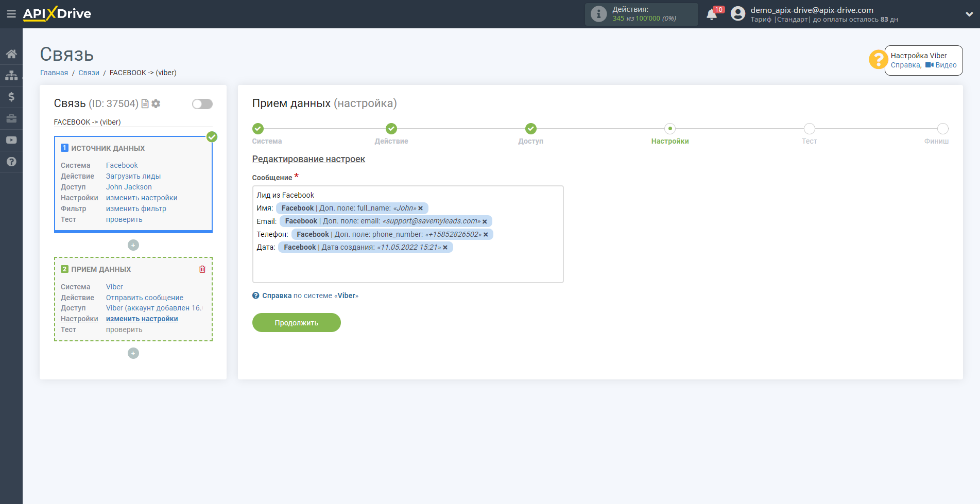Click the connection name field FACEBOOK -> (viber)

133,122
